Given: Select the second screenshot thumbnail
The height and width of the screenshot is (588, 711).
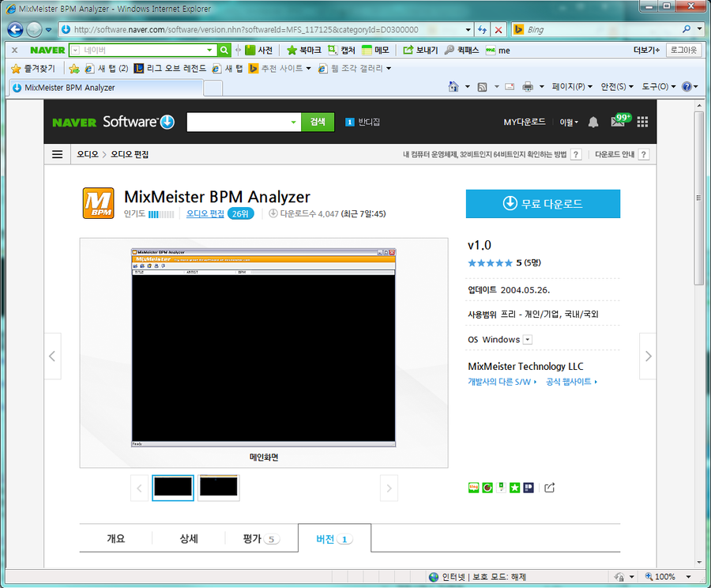Looking at the screenshot, I should tap(219, 488).
